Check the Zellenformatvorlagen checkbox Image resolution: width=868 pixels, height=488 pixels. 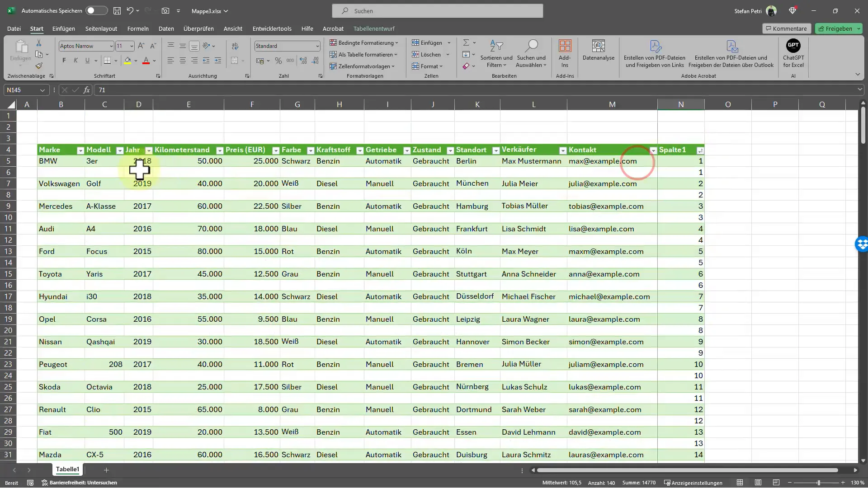pyautogui.click(x=363, y=66)
